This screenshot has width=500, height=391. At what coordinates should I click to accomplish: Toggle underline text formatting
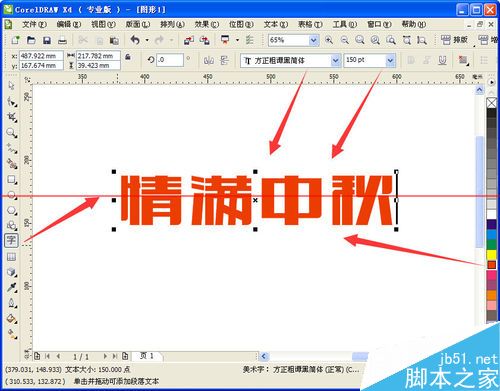pos(442,60)
